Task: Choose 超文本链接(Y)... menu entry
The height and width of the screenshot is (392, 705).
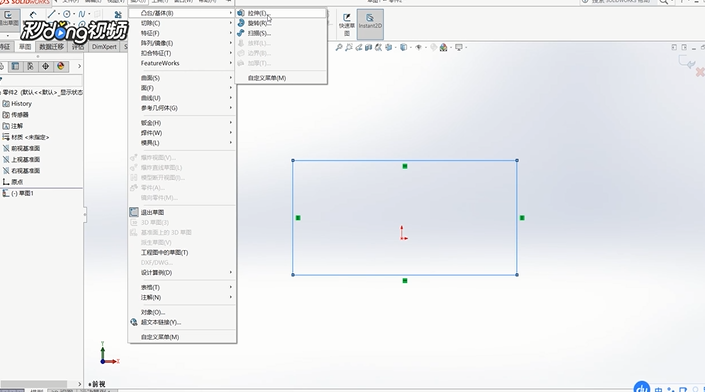Action: (182, 322)
